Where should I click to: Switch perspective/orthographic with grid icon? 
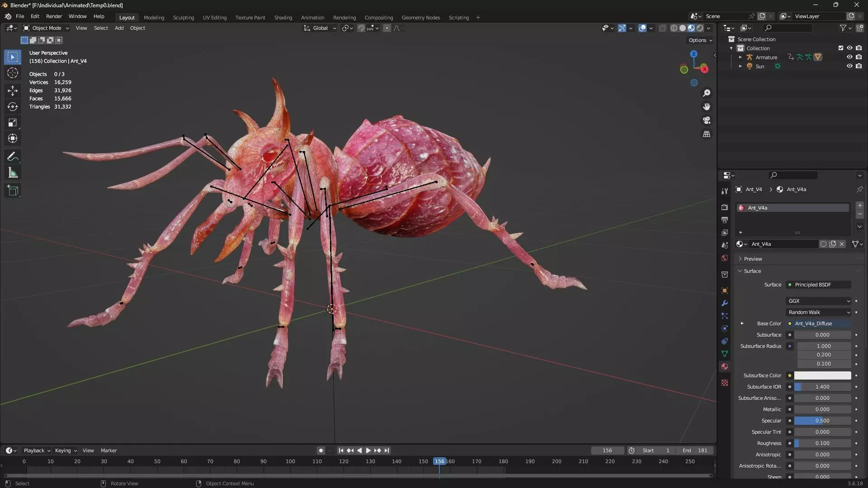click(707, 134)
